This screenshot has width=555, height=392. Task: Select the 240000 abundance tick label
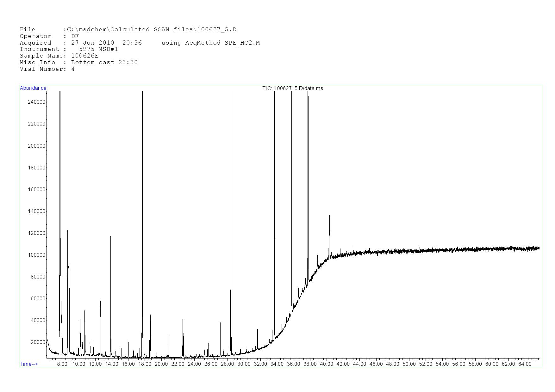point(37,102)
